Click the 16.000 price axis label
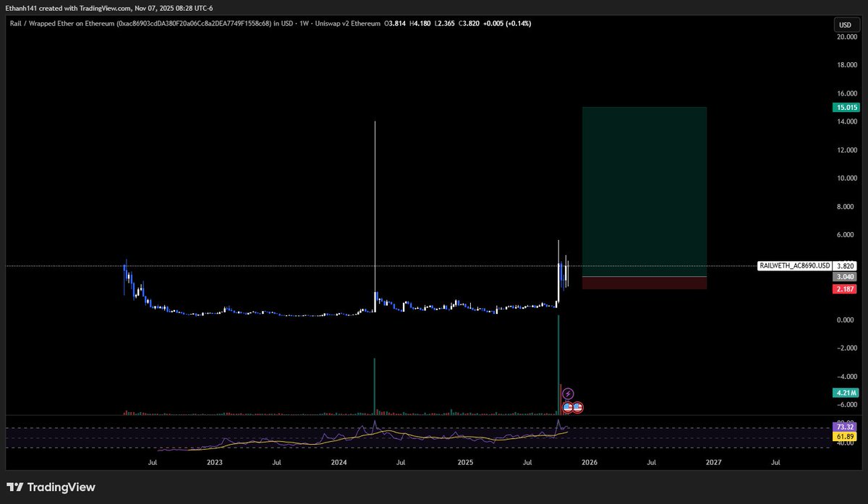The image size is (868, 504). pyautogui.click(x=847, y=93)
